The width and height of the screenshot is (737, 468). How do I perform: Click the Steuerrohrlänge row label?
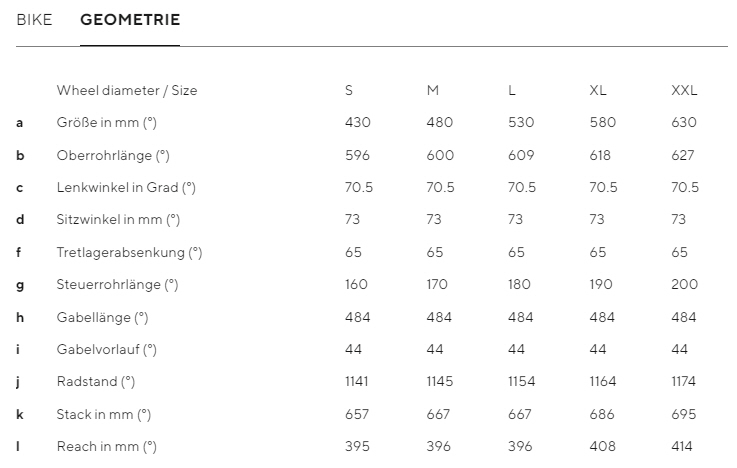pos(117,284)
